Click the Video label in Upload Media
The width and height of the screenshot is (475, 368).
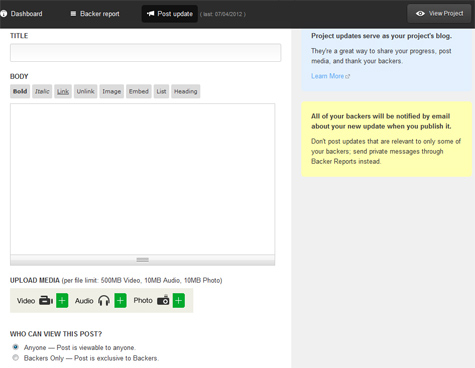coord(26,301)
